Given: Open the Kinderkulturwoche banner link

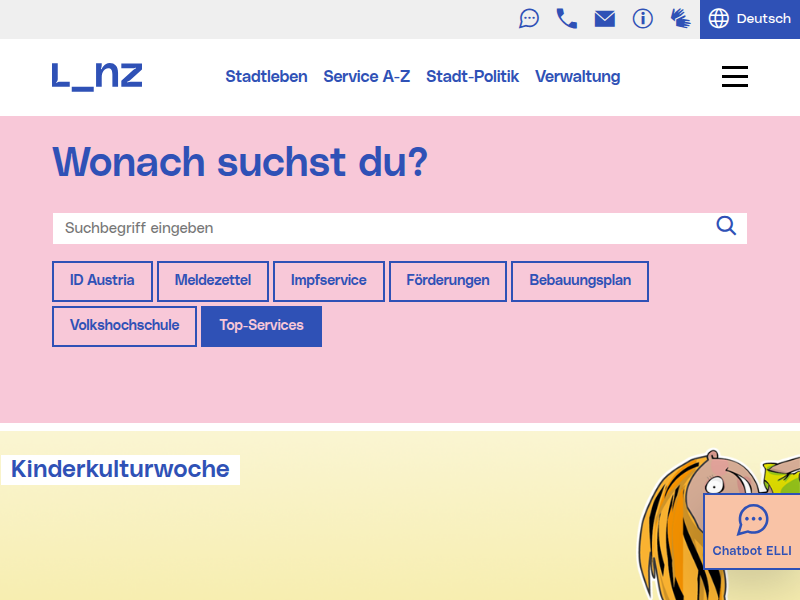Looking at the screenshot, I should pos(120,469).
